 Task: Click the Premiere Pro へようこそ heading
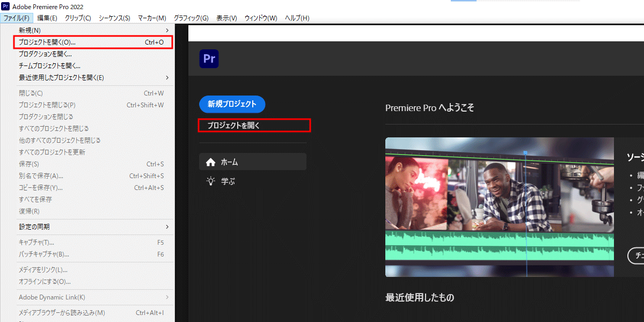(429, 107)
